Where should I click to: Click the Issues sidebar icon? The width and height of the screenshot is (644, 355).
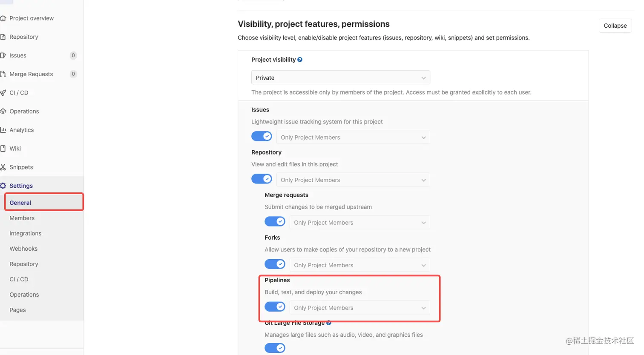point(3,55)
